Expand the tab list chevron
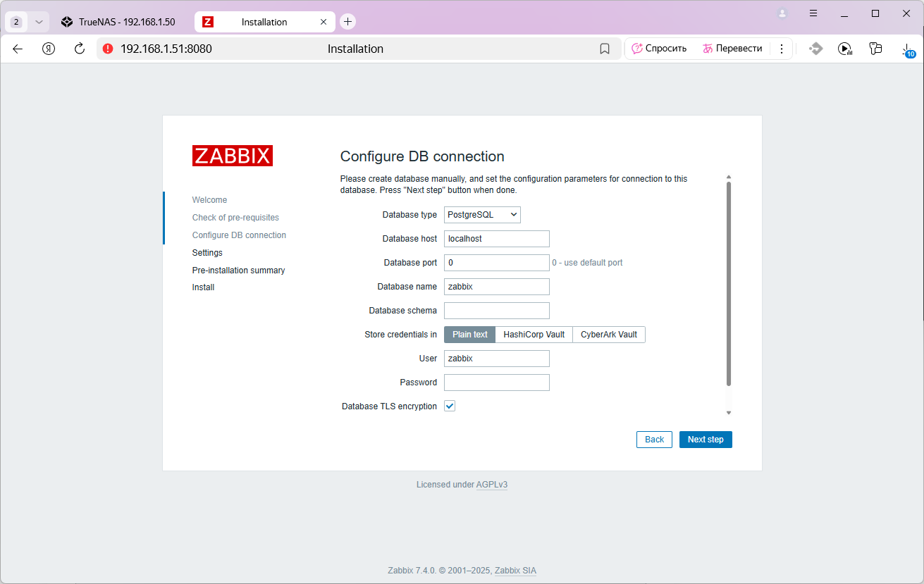Image resolution: width=924 pixels, height=584 pixels. pyautogui.click(x=39, y=22)
